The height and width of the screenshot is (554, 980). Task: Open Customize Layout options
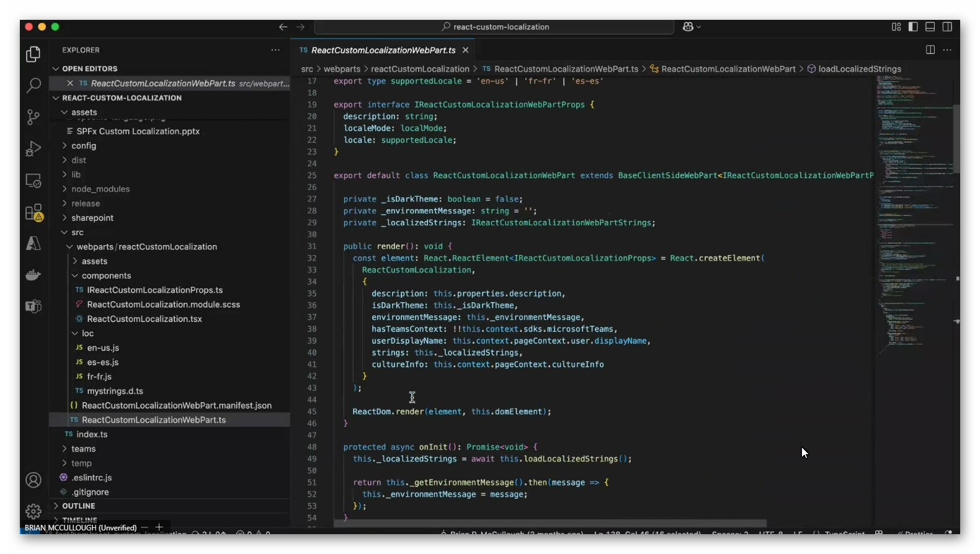(x=896, y=27)
